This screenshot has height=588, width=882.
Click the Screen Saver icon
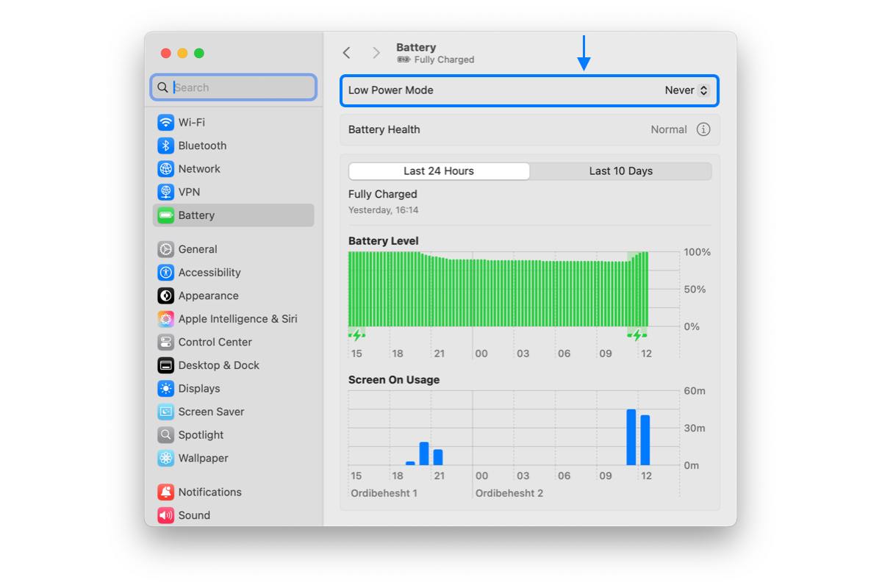tap(166, 412)
